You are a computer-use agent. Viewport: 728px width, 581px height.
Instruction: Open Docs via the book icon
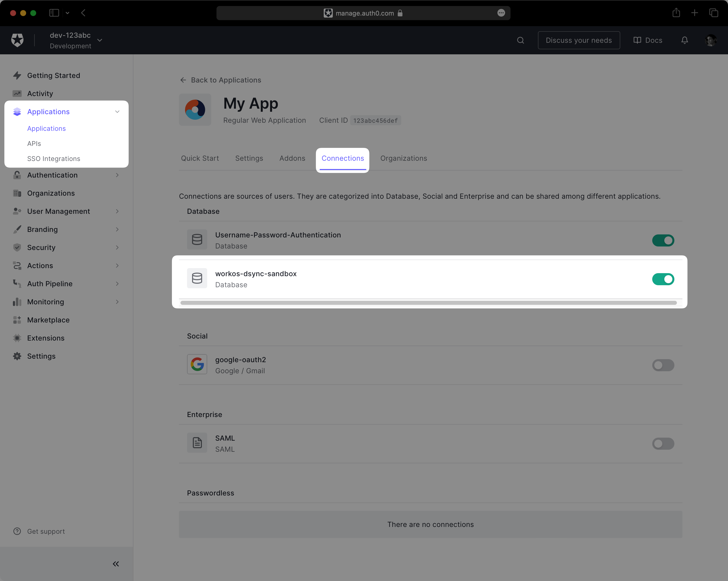click(647, 40)
